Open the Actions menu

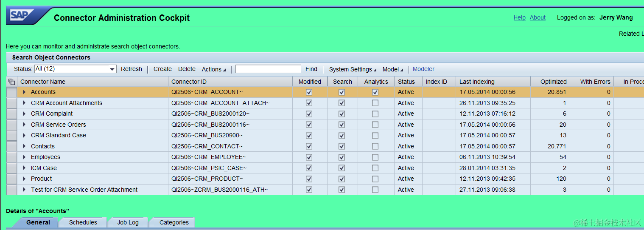[x=214, y=69]
